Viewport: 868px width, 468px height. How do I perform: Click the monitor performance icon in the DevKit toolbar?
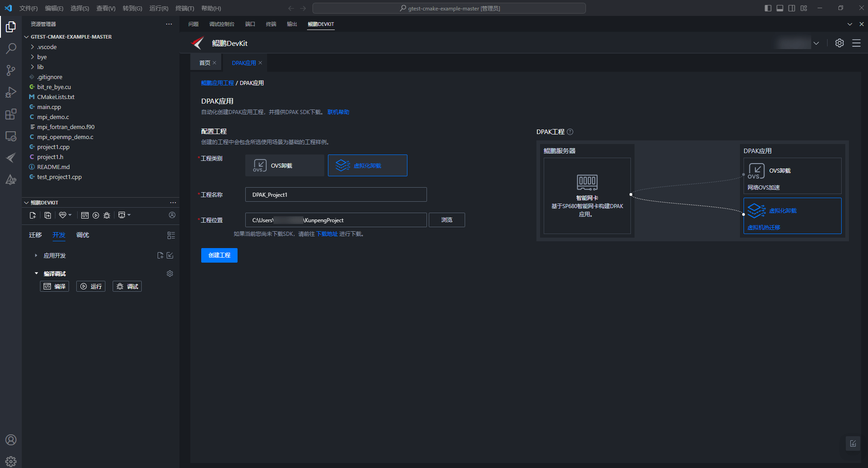(x=122, y=215)
